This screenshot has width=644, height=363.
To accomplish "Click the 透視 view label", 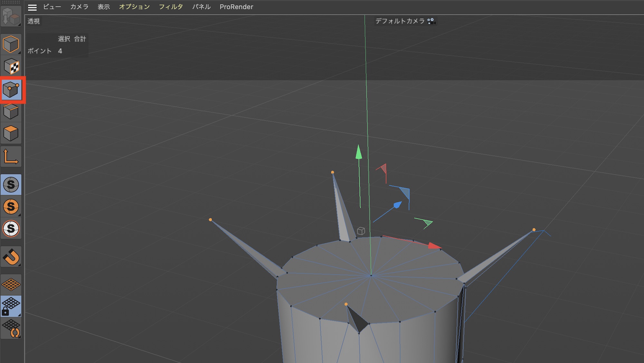I will coord(33,21).
